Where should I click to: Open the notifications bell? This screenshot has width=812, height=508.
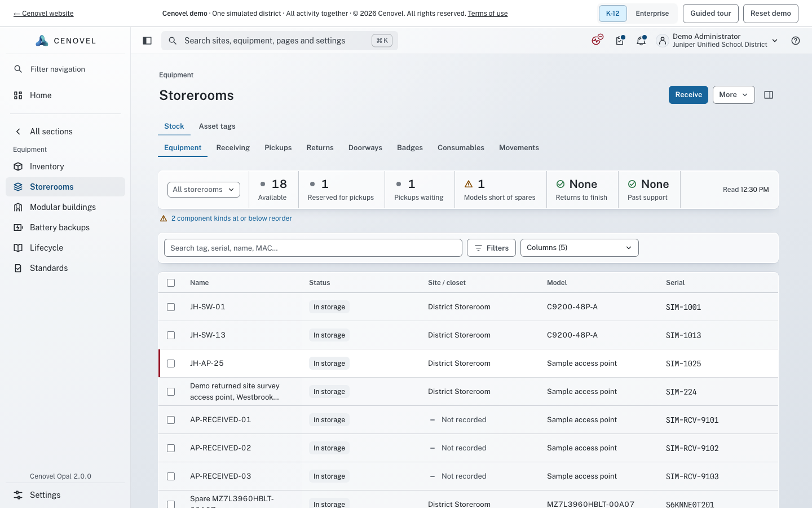click(x=641, y=41)
